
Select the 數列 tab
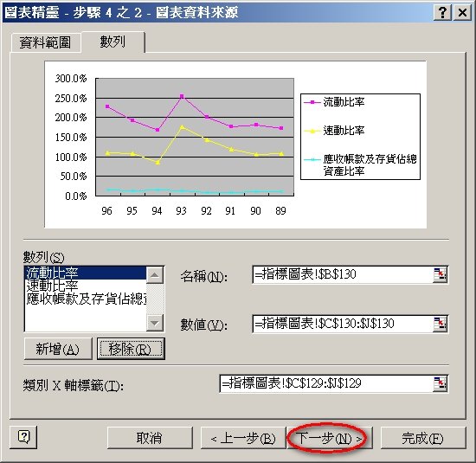113,42
